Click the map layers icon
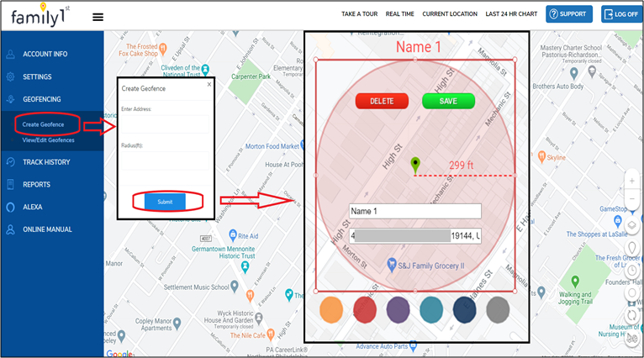The image size is (644, 358). [631, 225]
